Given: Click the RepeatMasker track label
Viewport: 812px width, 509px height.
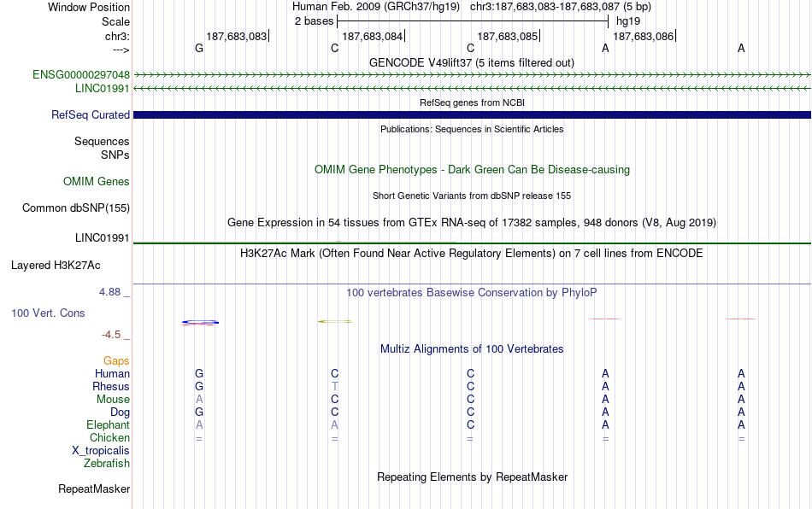Looking at the screenshot, I should (x=94, y=489).
